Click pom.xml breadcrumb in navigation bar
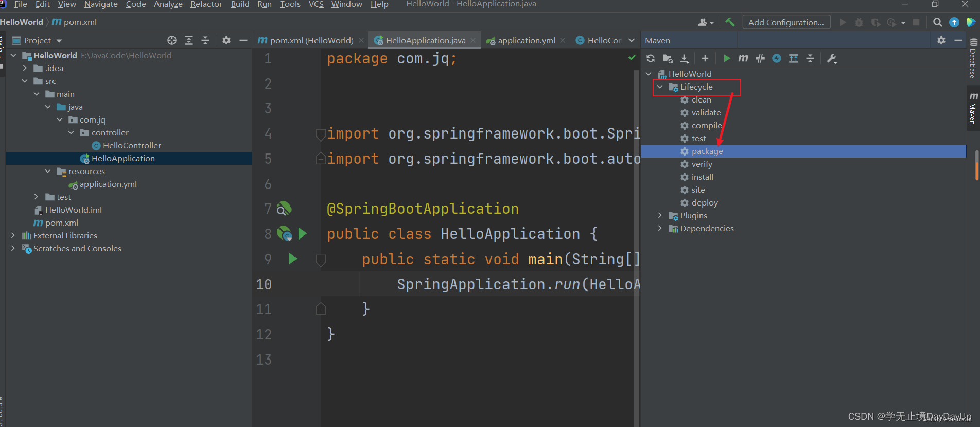The image size is (980, 427). (x=75, y=22)
